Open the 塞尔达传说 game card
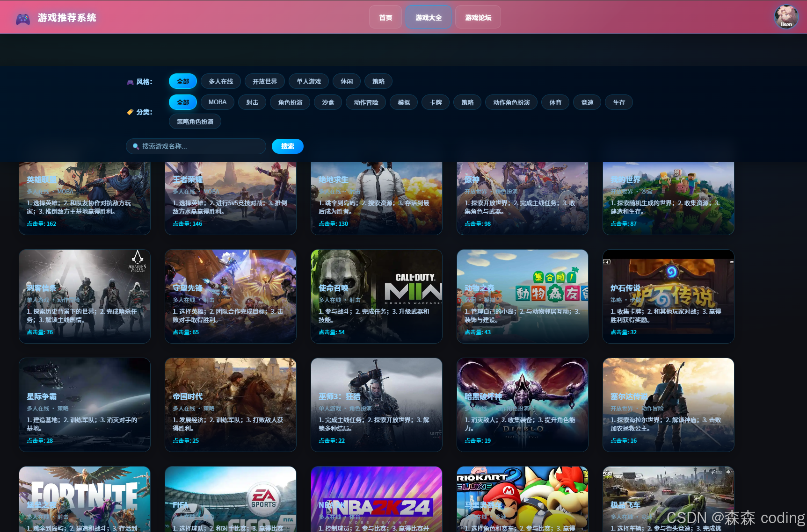The width and height of the screenshot is (807, 532). point(669,405)
